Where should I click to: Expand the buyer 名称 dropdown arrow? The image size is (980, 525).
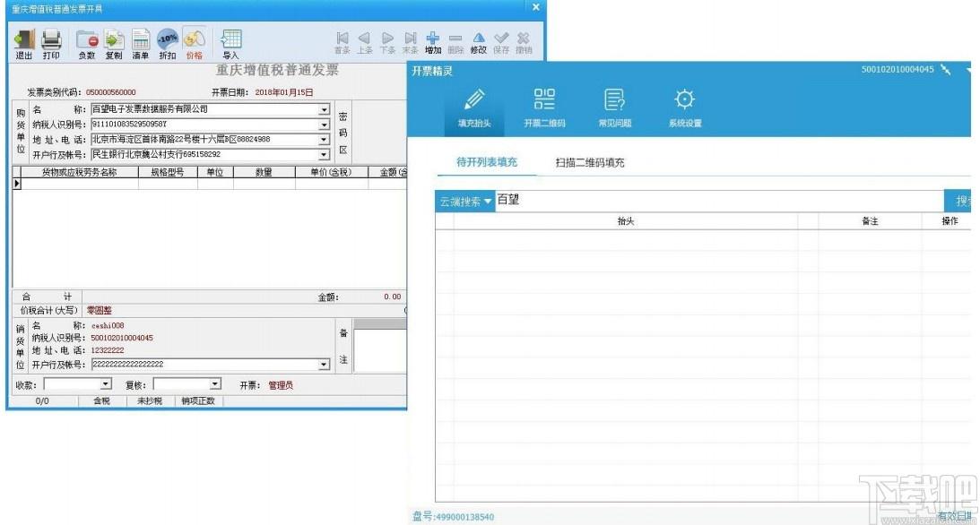click(324, 109)
